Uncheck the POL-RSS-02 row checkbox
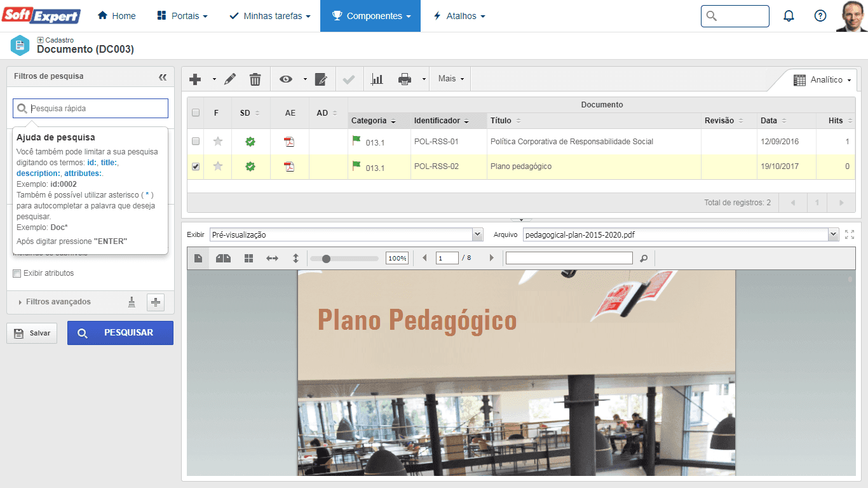 click(196, 166)
